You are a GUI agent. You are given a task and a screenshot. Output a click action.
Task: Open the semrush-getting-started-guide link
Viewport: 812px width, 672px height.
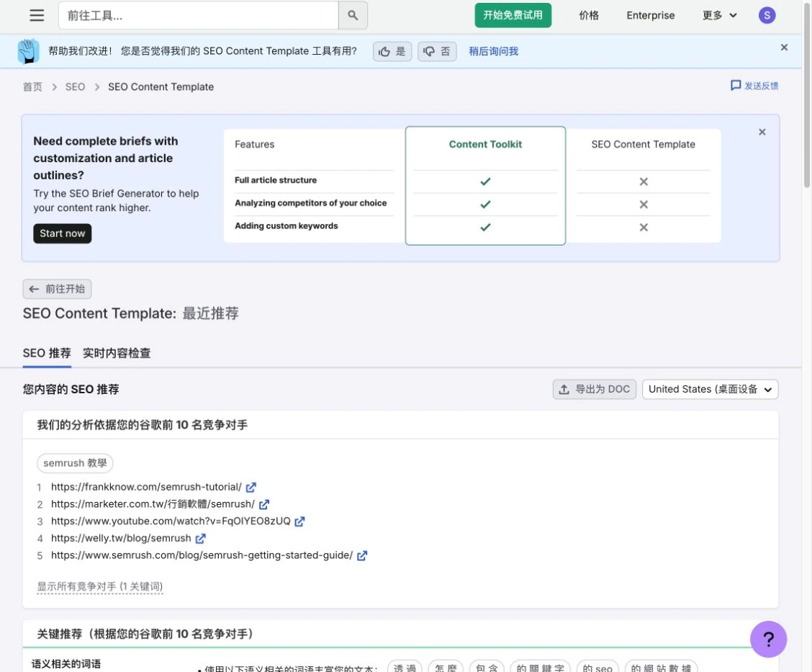click(202, 555)
